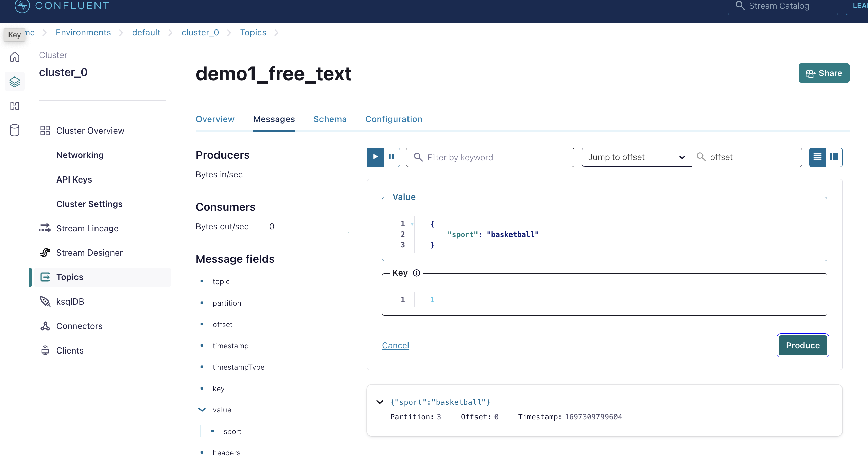Switch to the Schema tab
This screenshot has width=868, height=465.
(x=330, y=119)
